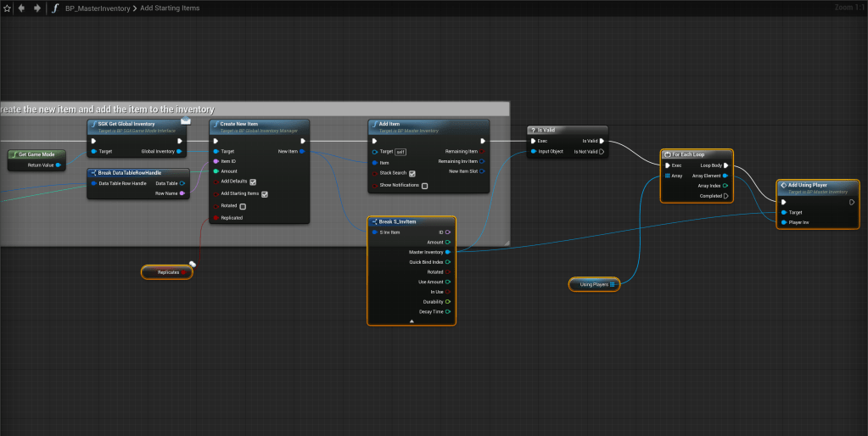Navigate back with the left arrow
868x436 pixels.
(x=22, y=8)
